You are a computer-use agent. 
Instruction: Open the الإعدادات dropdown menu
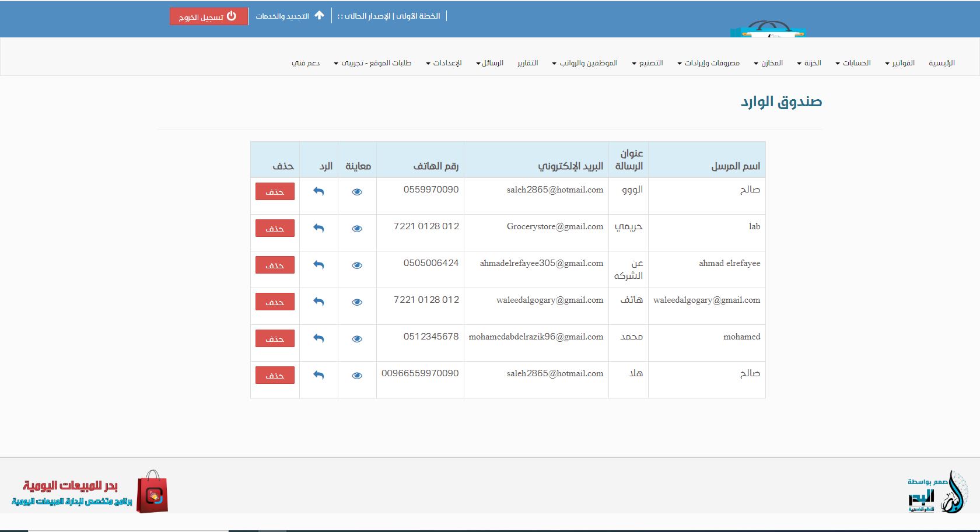[444, 63]
